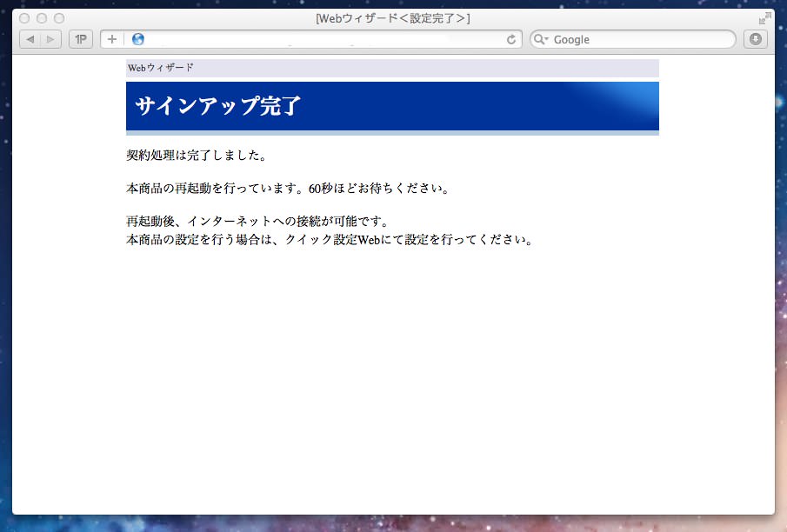Zoom the window with the third circle button
The height and width of the screenshot is (532, 787).
(59, 18)
